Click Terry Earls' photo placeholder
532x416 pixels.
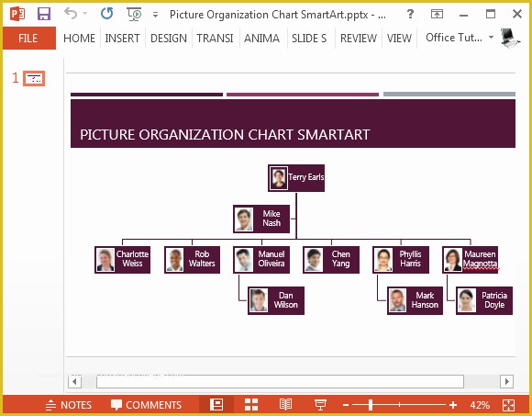coord(279,178)
